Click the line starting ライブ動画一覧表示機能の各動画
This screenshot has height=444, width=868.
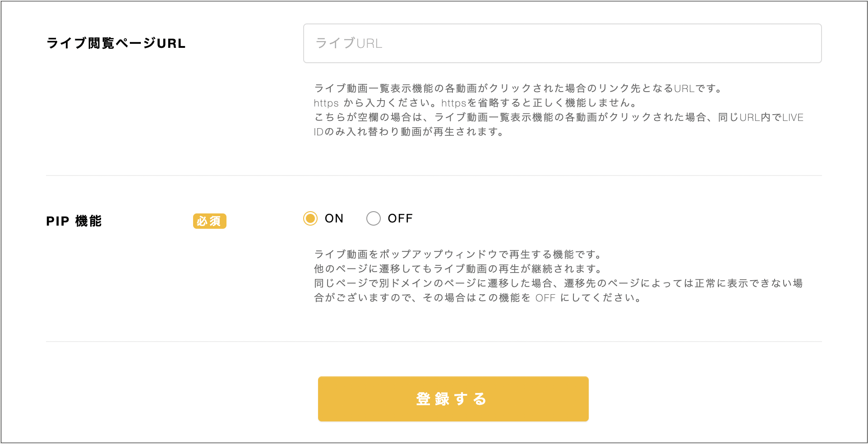coord(518,88)
